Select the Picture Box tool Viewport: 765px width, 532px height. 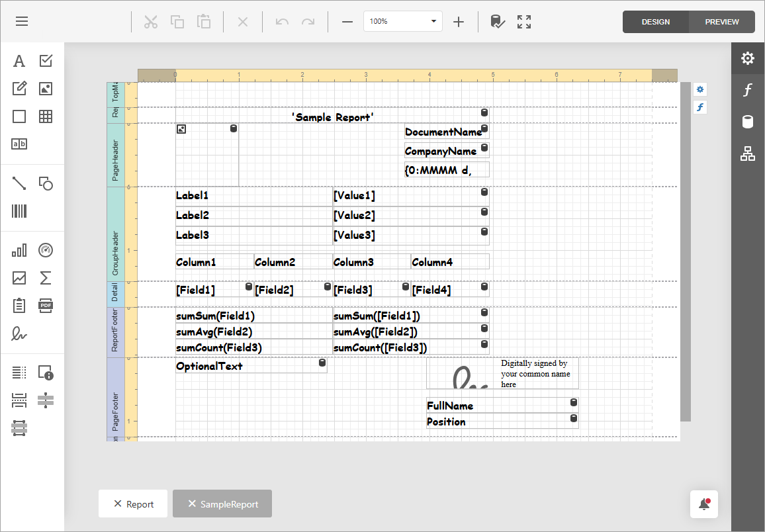click(46, 89)
